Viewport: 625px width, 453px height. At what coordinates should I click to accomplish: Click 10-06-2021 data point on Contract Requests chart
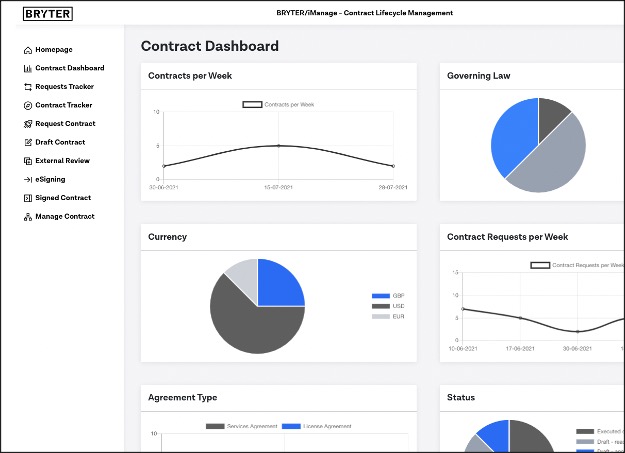[463, 309]
